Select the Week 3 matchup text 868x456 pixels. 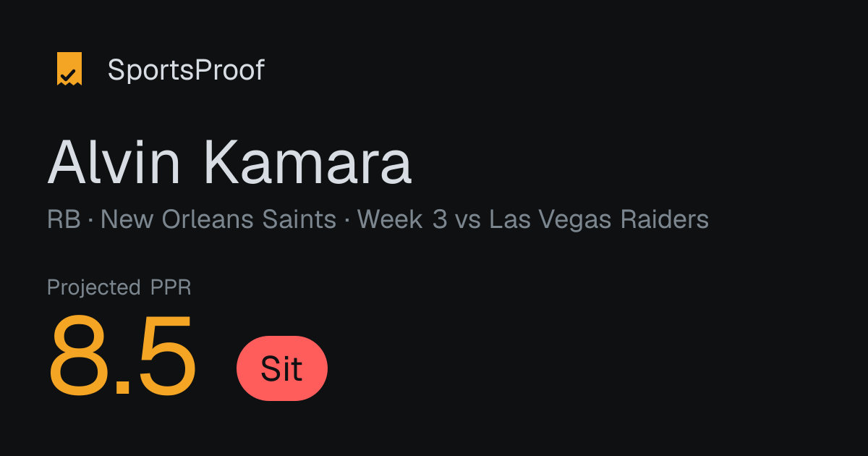(402, 219)
